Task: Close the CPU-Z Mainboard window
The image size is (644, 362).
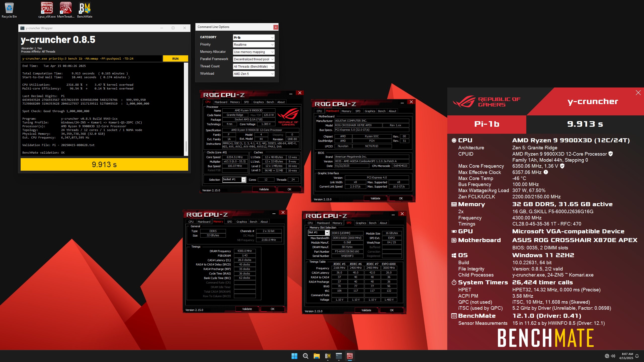Action: click(411, 102)
